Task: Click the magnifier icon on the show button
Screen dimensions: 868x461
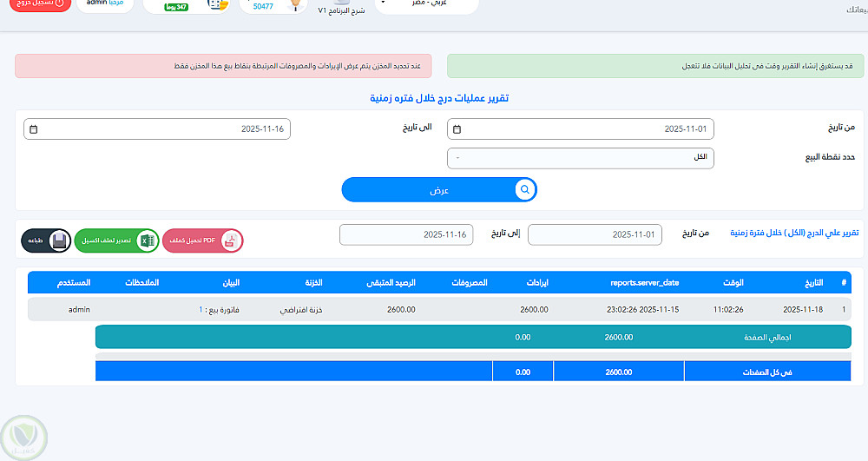Action: point(524,190)
